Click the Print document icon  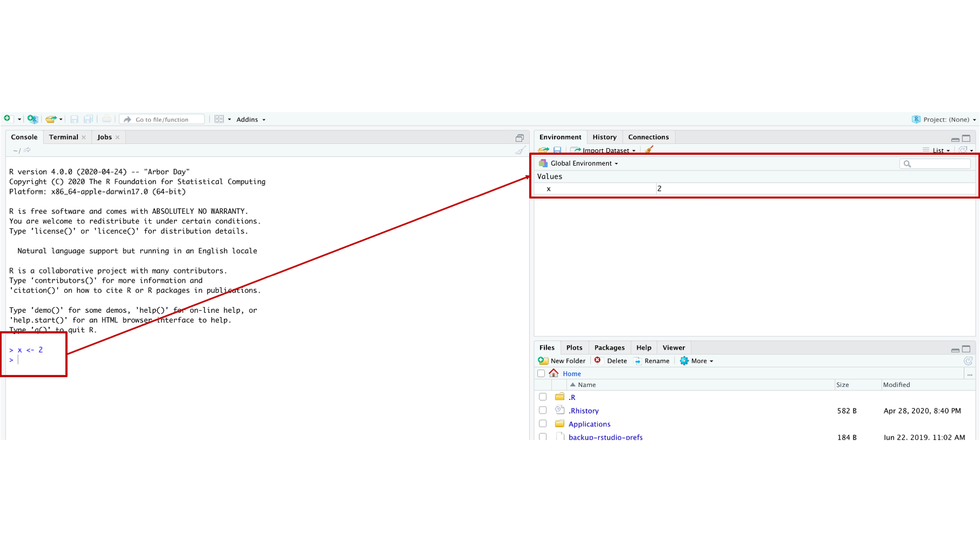coord(107,119)
